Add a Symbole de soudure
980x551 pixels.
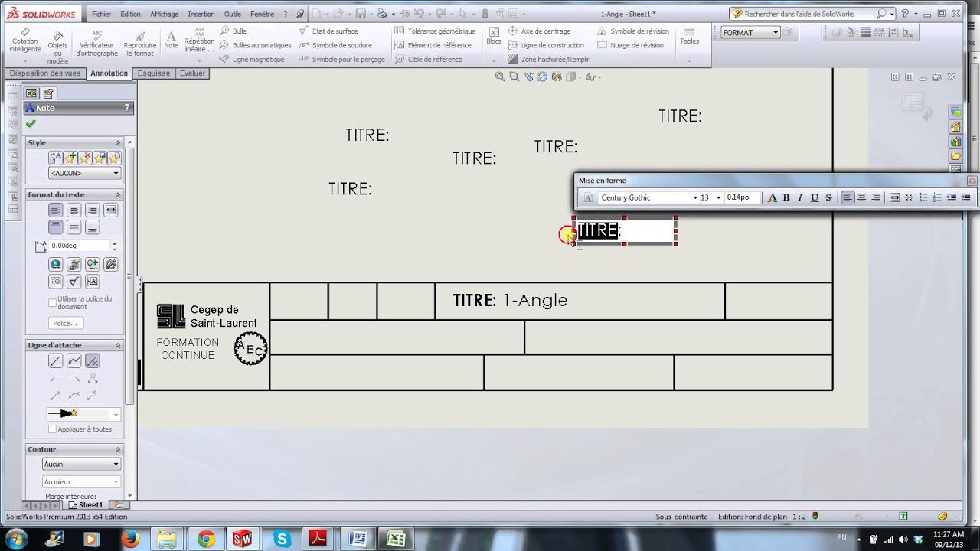tap(335, 45)
